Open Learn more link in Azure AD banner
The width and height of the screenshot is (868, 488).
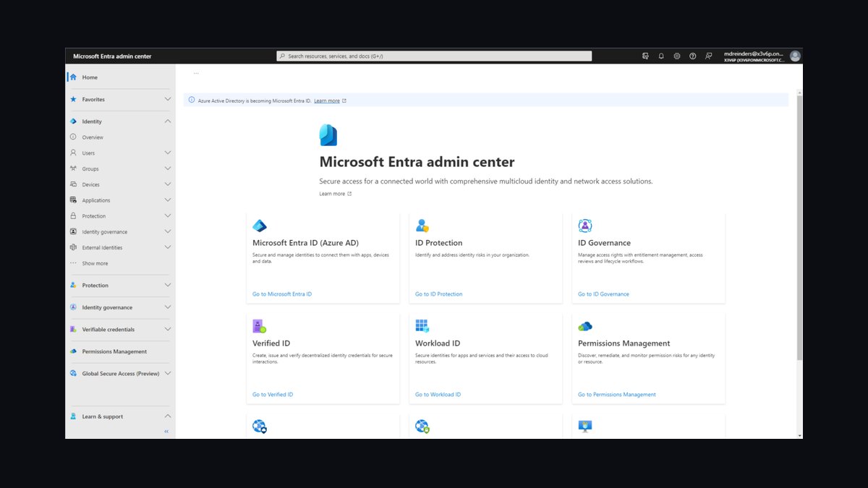tap(327, 100)
